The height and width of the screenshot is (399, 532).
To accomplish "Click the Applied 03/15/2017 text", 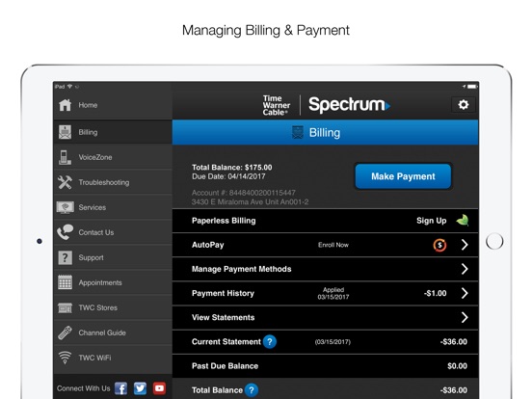I will tap(333, 294).
